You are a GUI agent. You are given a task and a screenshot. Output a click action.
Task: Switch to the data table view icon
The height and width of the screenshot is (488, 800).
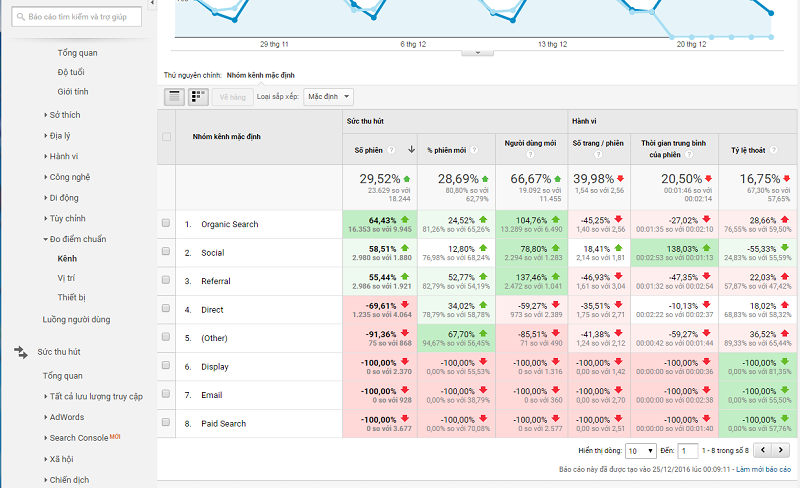coord(174,96)
